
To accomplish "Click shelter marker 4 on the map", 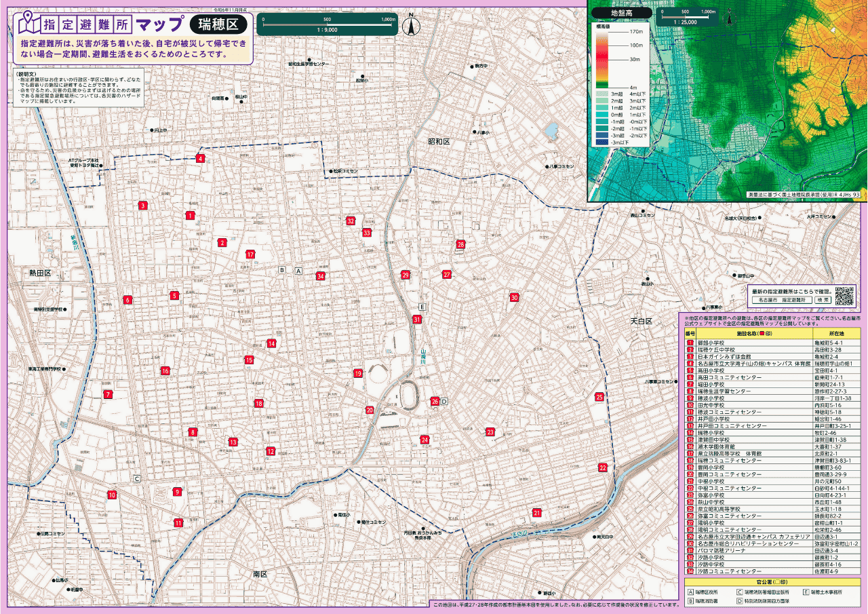I will point(200,159).
